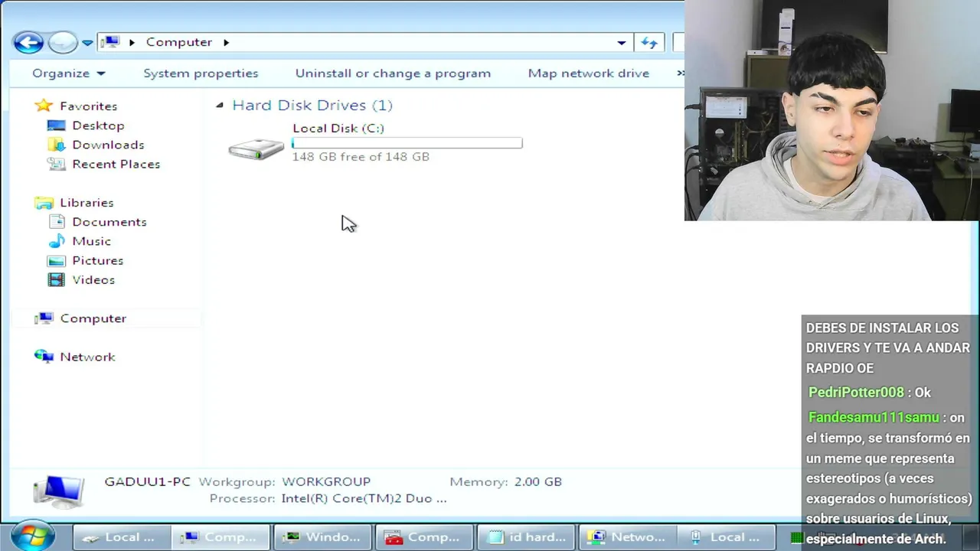Open the Organize menu

pos(68,73)
